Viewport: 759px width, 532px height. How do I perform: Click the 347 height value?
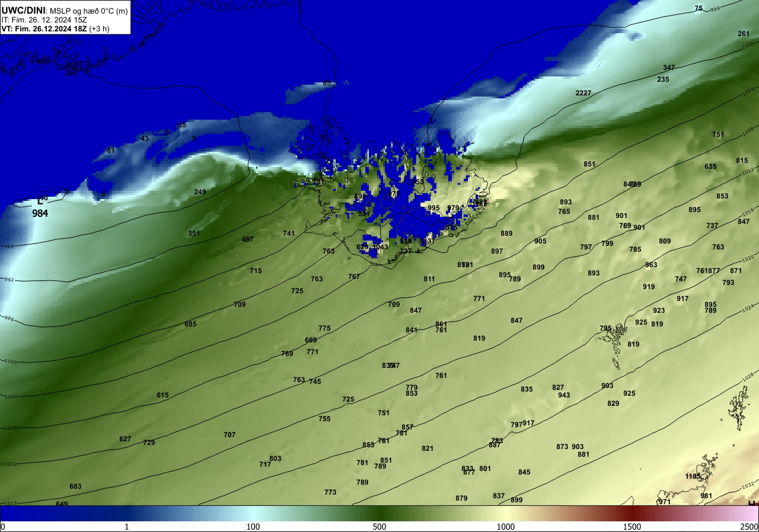pyautogui.click(x=669, y=68)
